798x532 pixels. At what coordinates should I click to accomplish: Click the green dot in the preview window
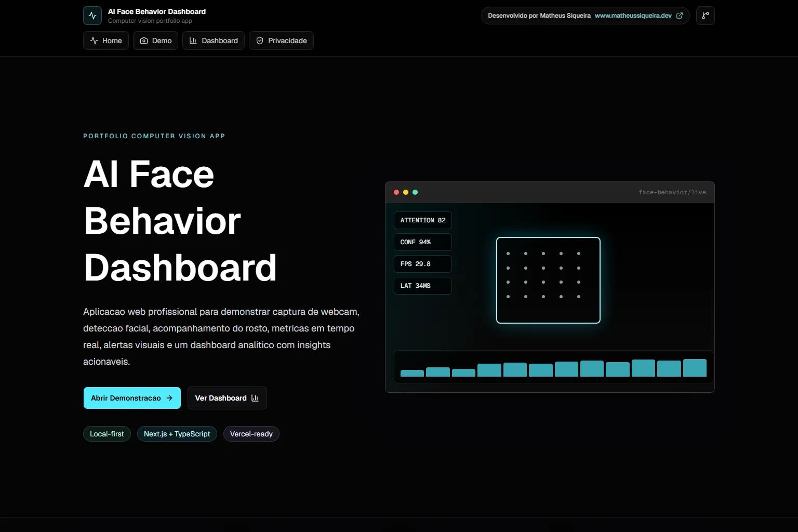[415, 192]
